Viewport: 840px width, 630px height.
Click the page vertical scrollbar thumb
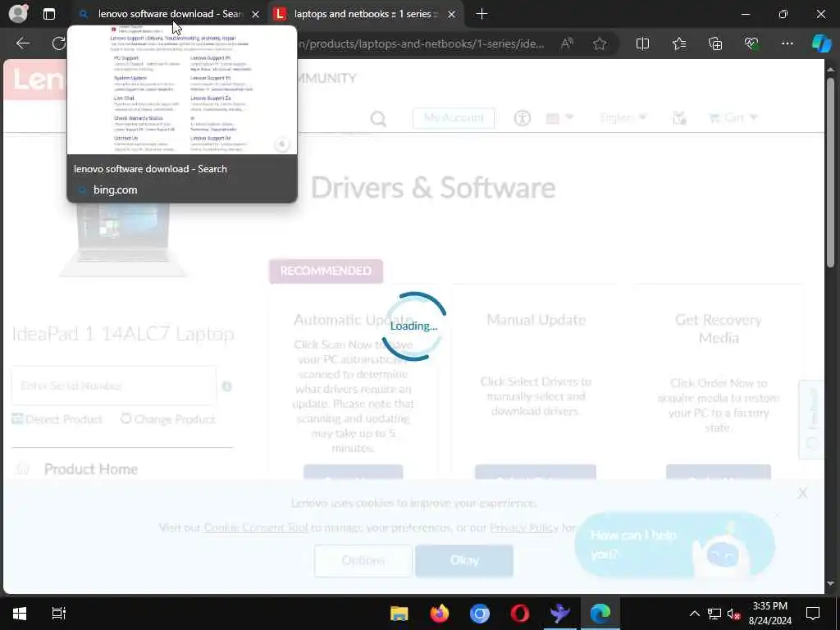click(x=830, y=172)
